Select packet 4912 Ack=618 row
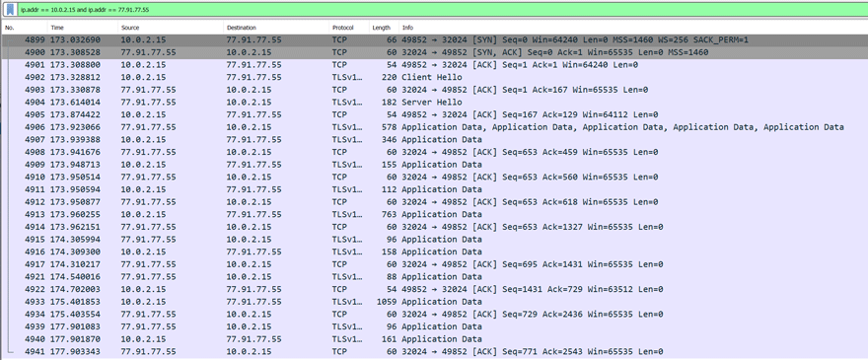The height and width of the screenshot is (360, 868). [434, 201]
